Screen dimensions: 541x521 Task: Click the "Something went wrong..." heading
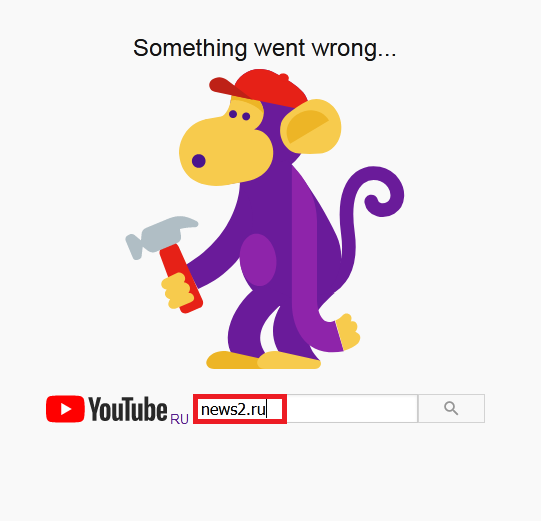265,48
